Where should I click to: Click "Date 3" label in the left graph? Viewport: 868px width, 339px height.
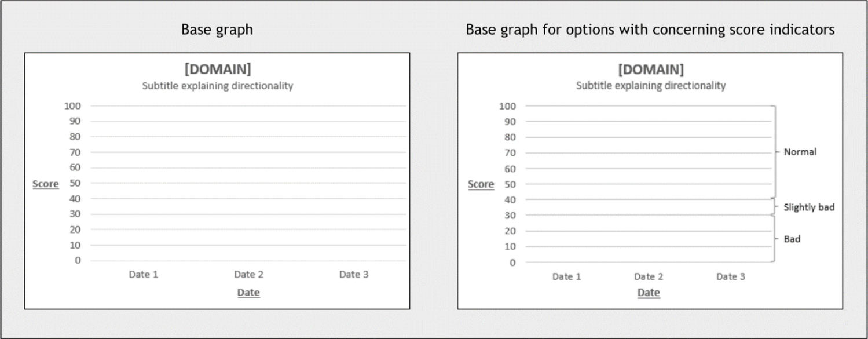pyautogui.click(x=354, y=275)
